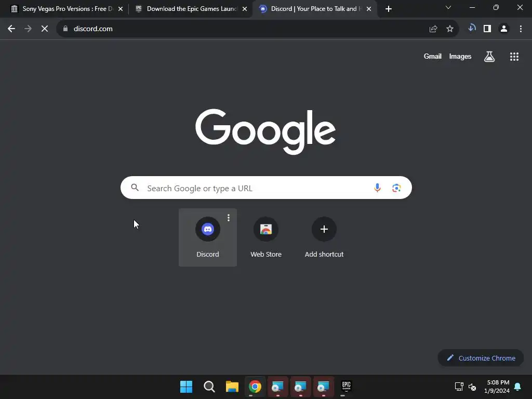Switch to the Download the Epic Games Launcher tab
This screenshot has height=399, width=532.
pyautogui.click(x=191, y=9)
